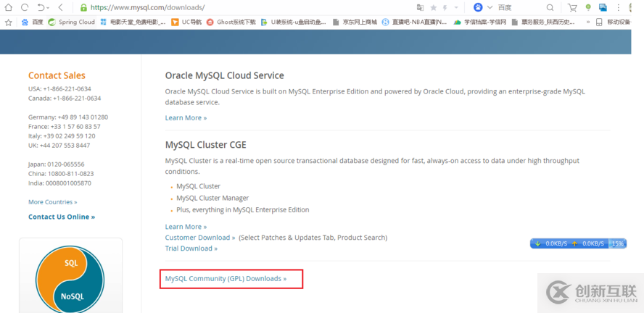Bookmark this page with the gray star

pyautogui.click(x=433, y=7)
